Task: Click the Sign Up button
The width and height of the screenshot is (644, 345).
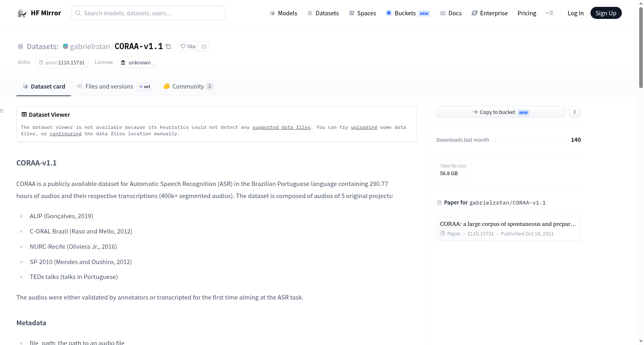Action: click(606, 13)
